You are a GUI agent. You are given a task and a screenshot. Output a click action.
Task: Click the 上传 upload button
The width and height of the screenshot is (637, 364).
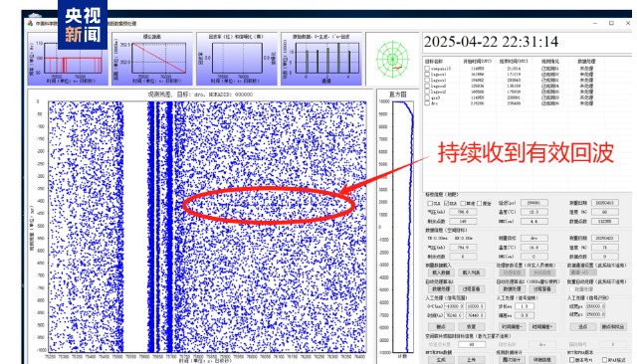[471, 360]
